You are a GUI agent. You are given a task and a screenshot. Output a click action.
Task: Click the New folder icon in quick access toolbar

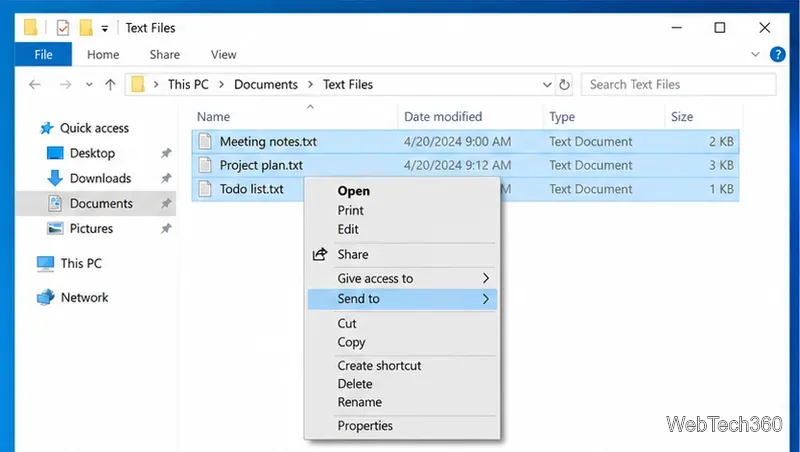coord(86,28)
